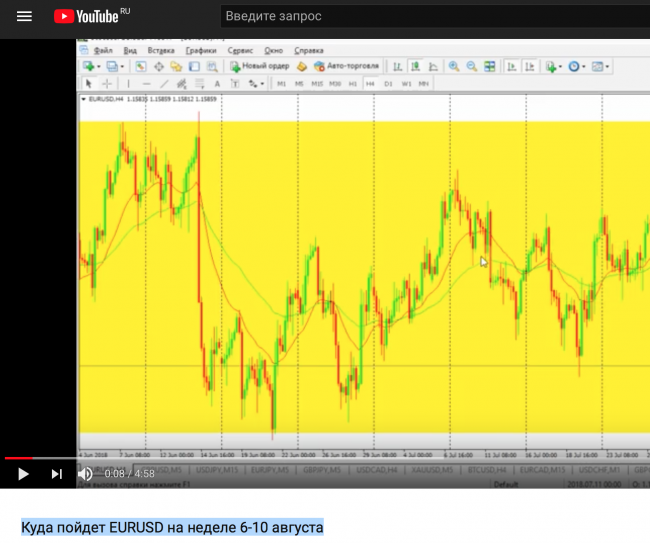Click the zoom out magnifier on chart toolbar
The image size is (650, 543).
470,67
